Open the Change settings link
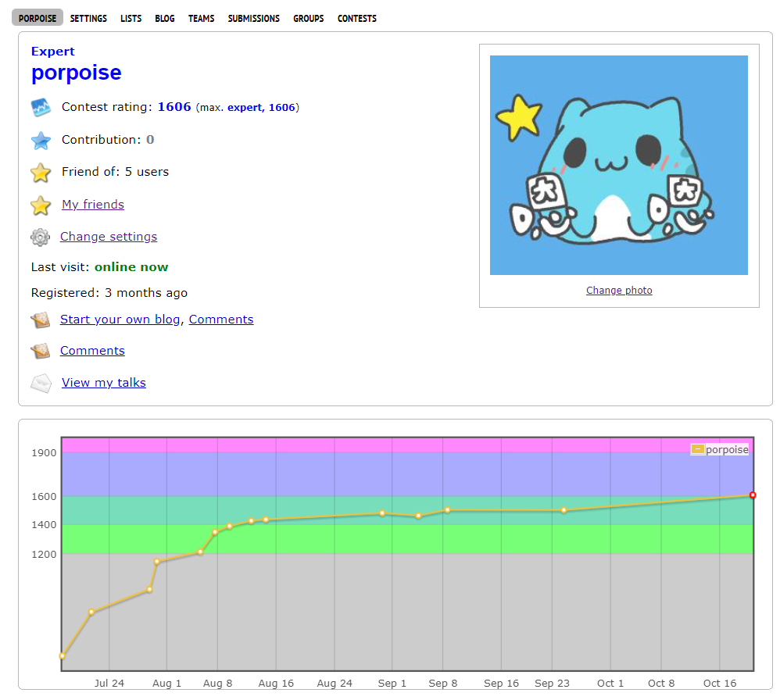 (109, 237)
